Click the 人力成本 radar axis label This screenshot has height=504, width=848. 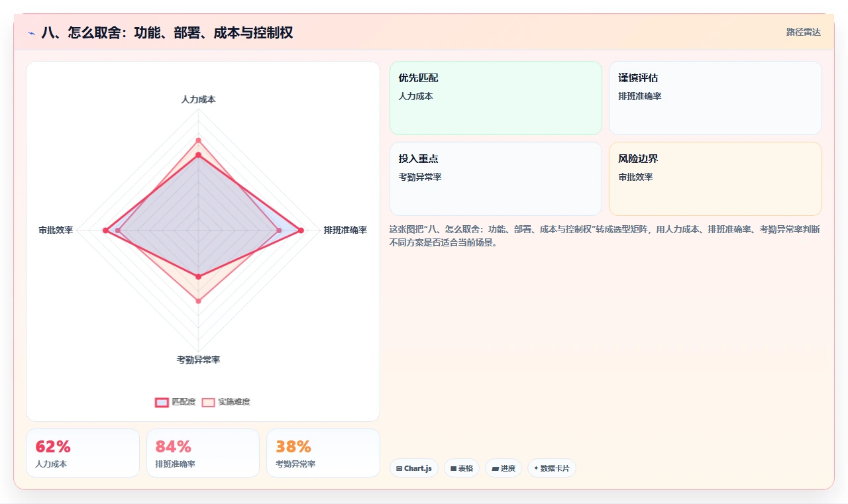pyautogui.click(x=198, y=99)
